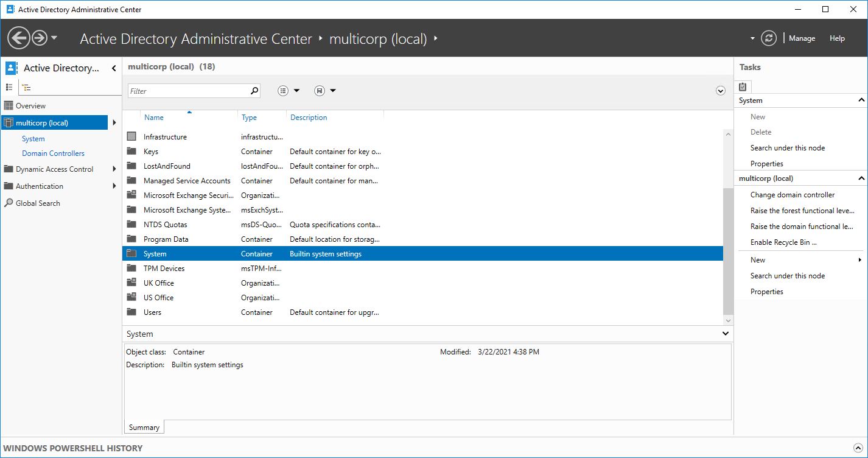Select the US Office OU icon

click(131, 297)
